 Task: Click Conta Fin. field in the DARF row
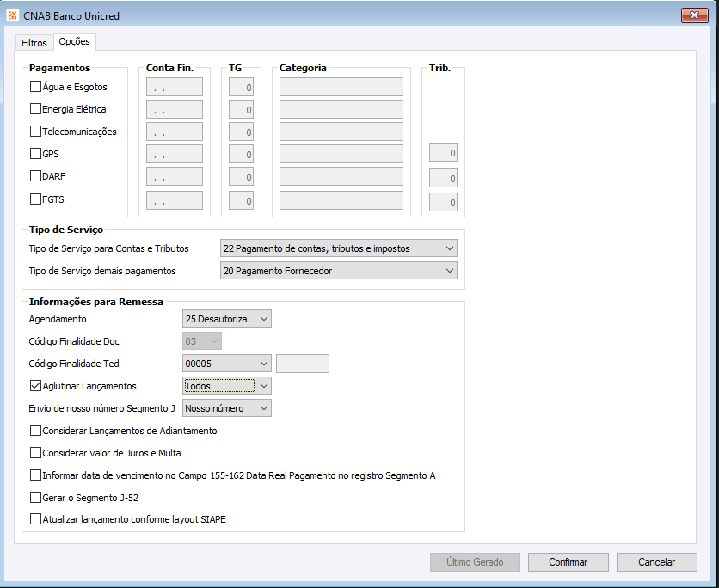tap(175, 176)
